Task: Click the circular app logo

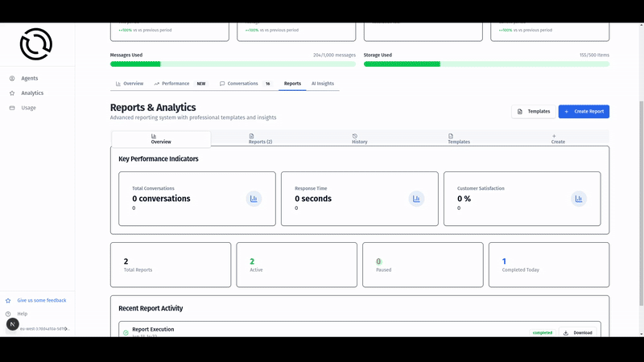Action: point(36,44)
